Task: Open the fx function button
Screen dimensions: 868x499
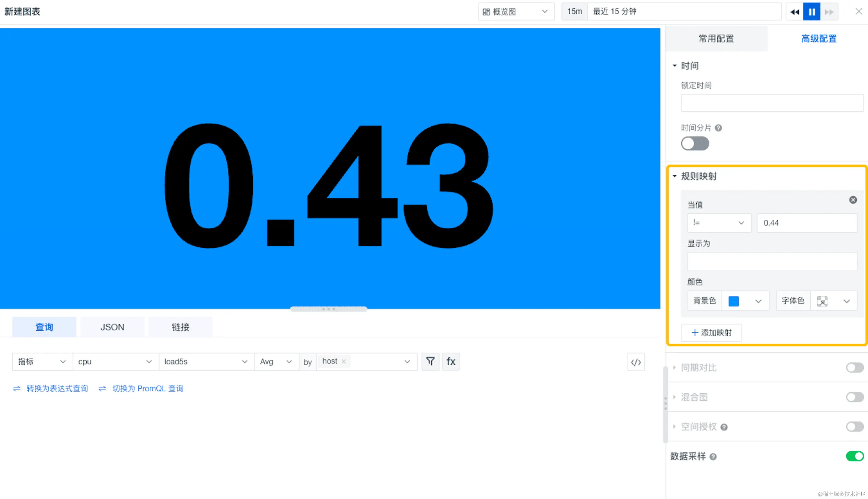Action: [x=451, y=361]
